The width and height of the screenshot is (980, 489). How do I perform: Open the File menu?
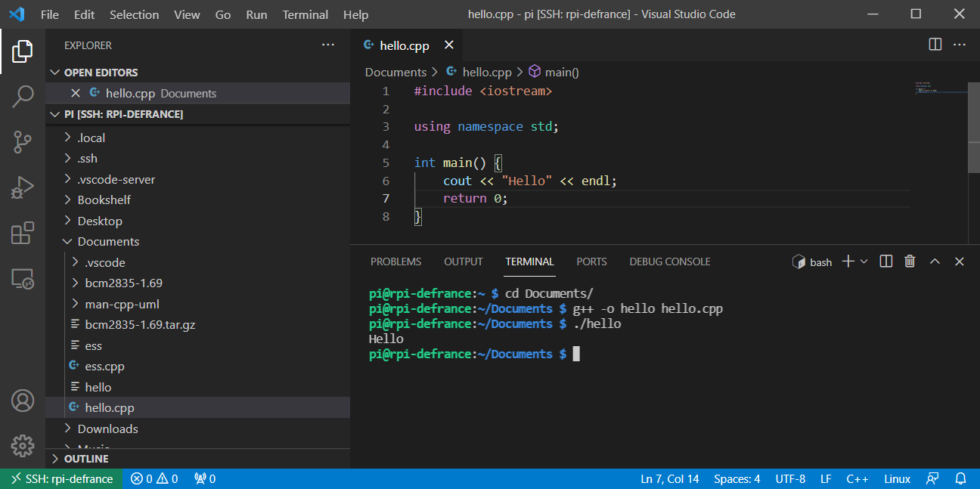point(50,14)
